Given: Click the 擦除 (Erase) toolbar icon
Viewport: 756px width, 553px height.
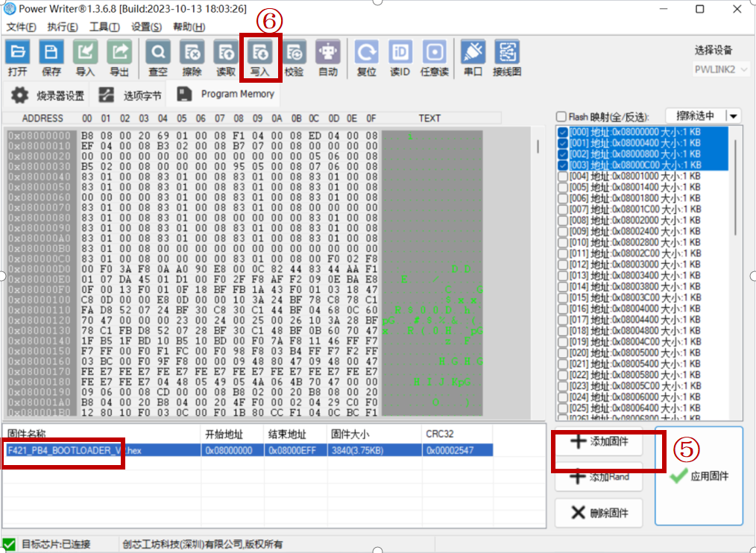Looking at the screenshot, I should (192, 58).
